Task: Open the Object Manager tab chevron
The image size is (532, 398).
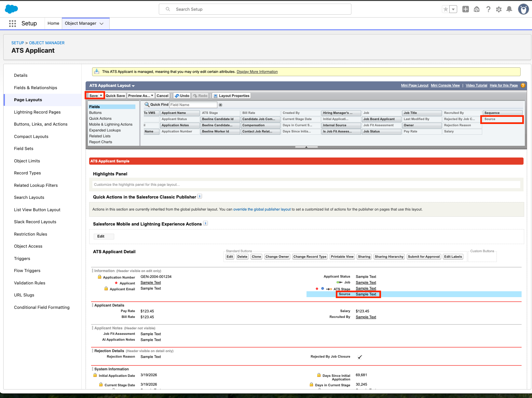Action: point(102,23)
